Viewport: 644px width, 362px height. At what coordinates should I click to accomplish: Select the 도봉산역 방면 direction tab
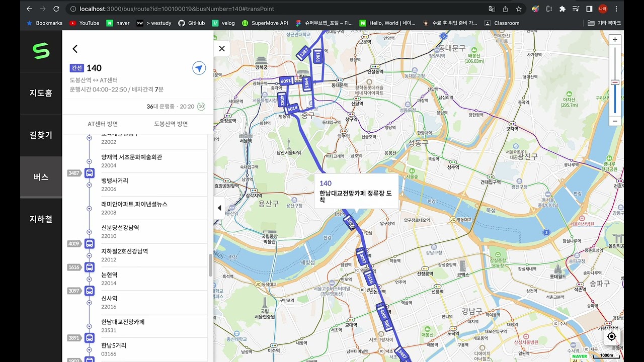(171, 124)
